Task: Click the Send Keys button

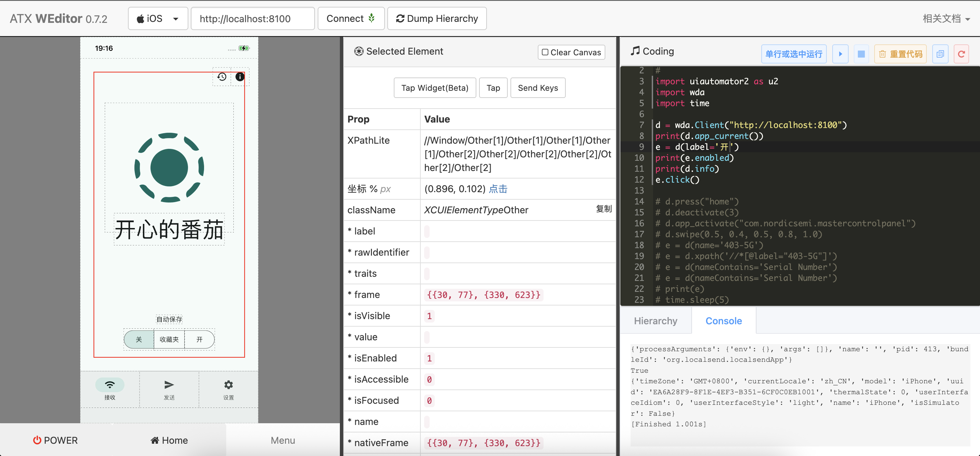Action: [x=537, y=88]
